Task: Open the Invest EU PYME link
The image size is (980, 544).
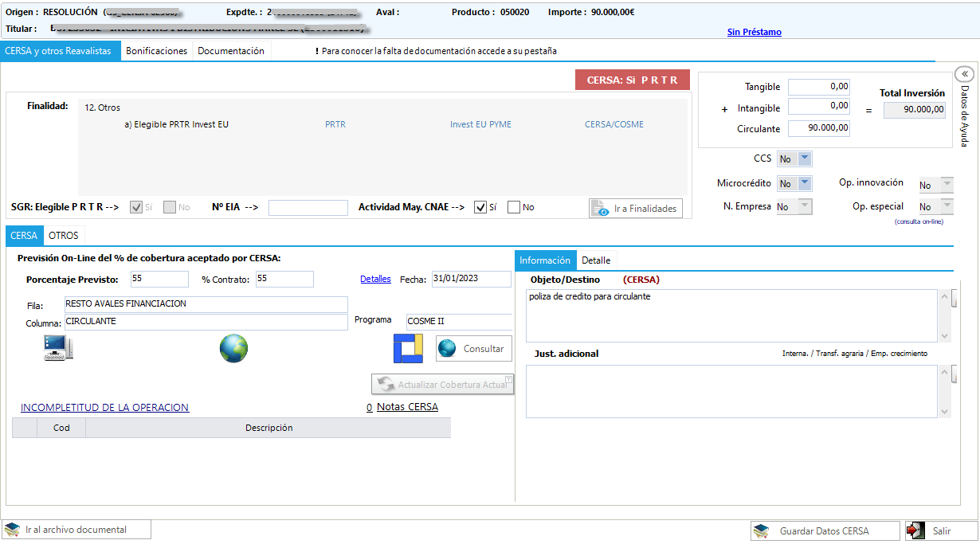Action: [480, 124]
